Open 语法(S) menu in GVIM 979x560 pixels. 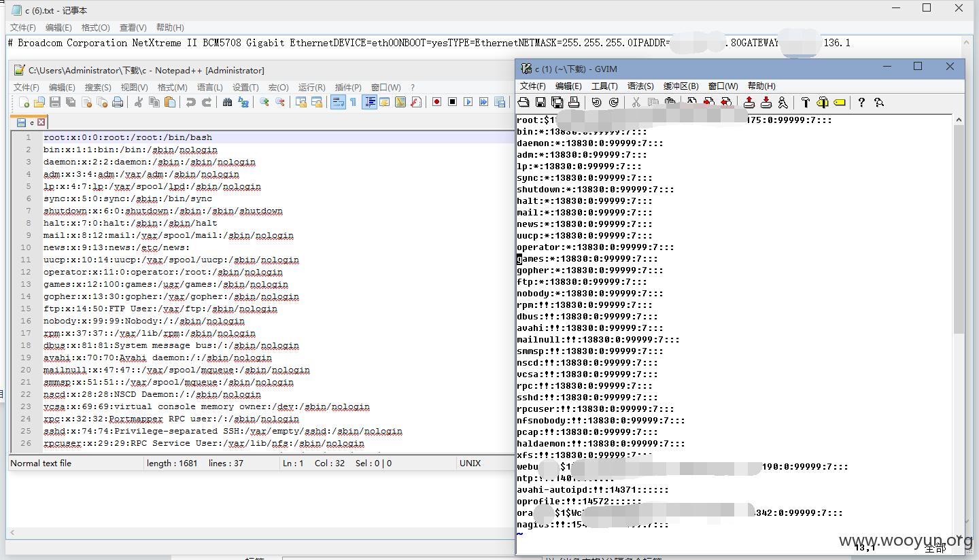(x=640, y=86)
